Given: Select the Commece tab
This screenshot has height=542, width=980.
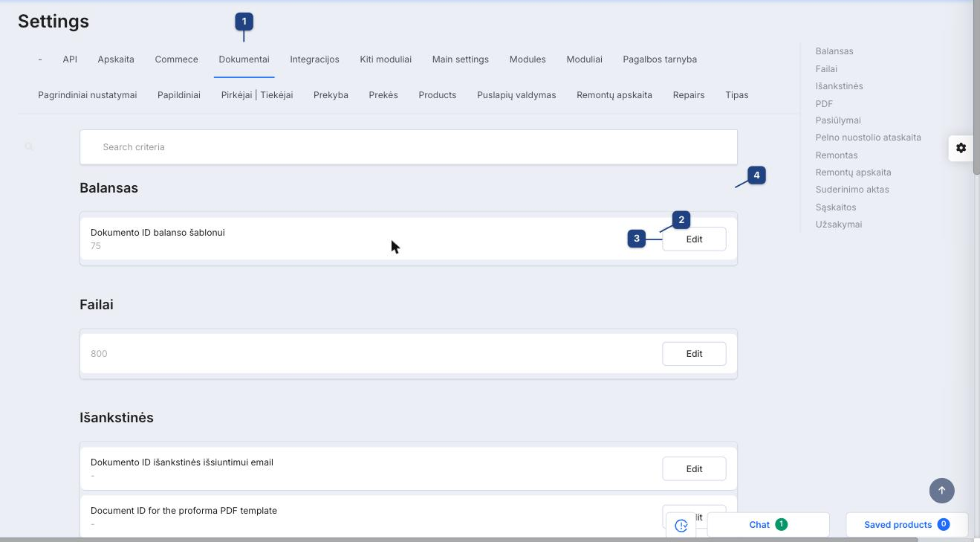Looking at the screenshot, I should (176, 59).
